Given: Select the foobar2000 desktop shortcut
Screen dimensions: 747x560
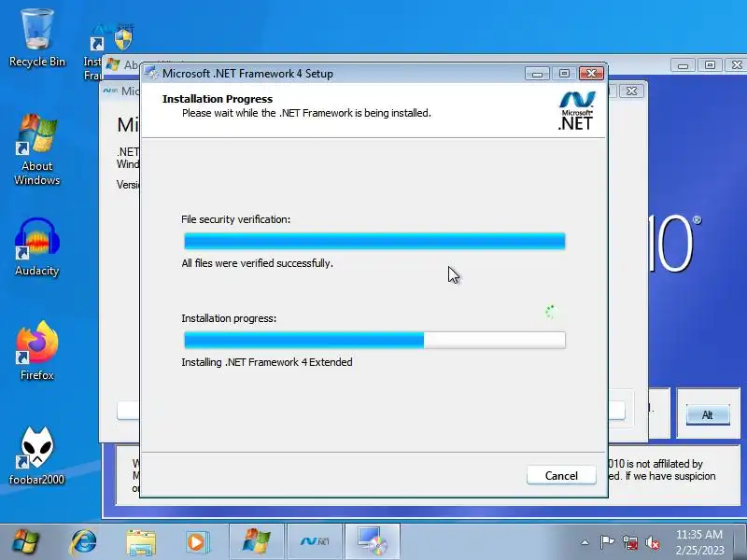Looking at the screenshot, I should (37, 456).
